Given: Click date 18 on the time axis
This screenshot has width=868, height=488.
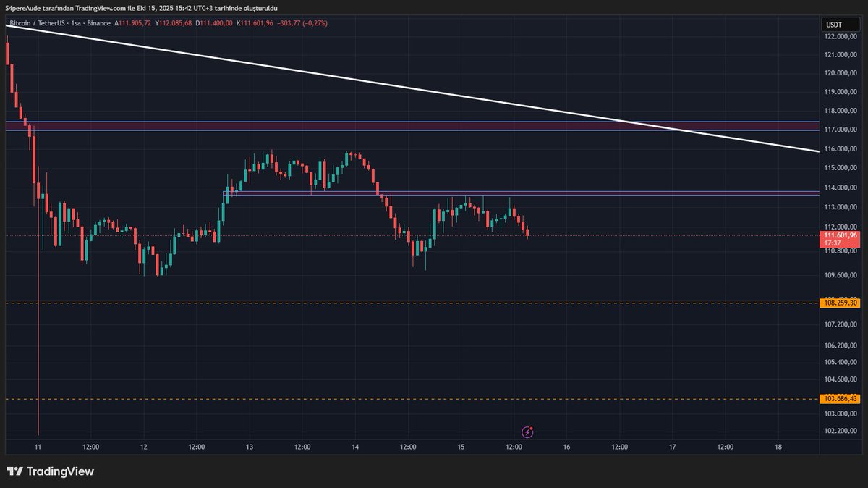Looking at the screenshot, I should tap(778, 447).
